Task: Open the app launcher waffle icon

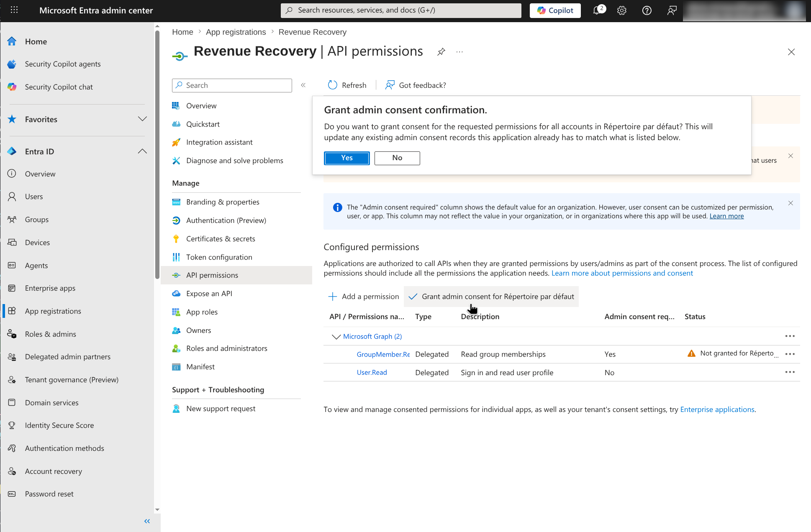Action: click(14, 10)
